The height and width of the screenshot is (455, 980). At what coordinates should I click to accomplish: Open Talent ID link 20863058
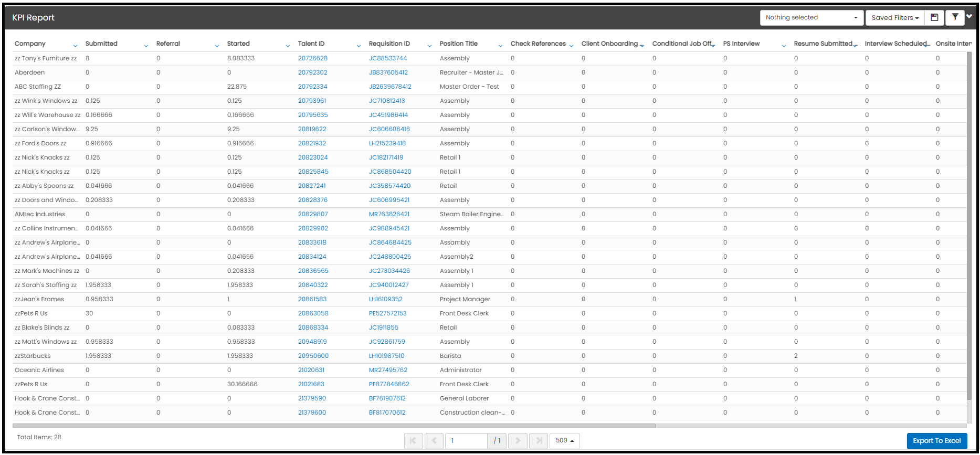click(313, 313)
